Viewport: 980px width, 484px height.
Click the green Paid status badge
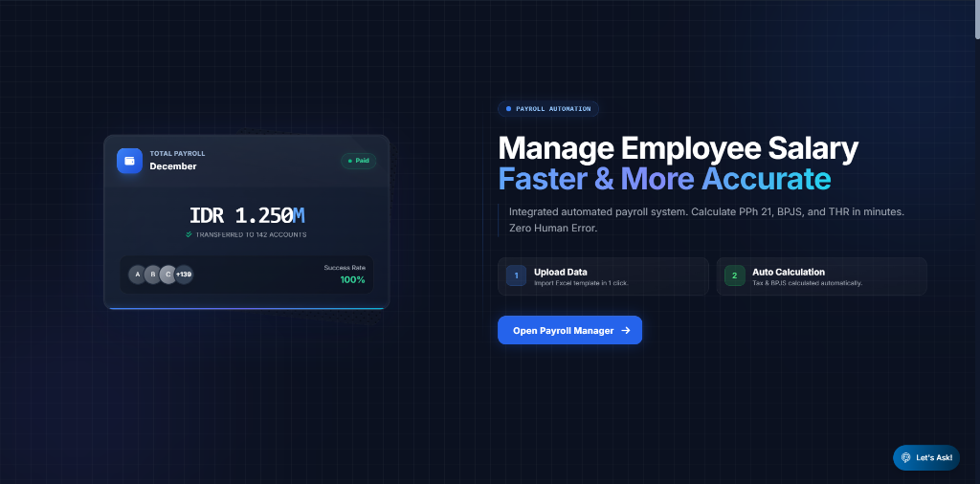pos(358,161)
